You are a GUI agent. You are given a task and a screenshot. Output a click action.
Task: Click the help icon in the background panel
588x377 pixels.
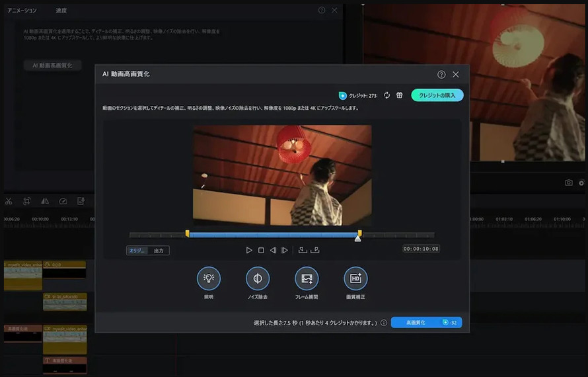322,10
